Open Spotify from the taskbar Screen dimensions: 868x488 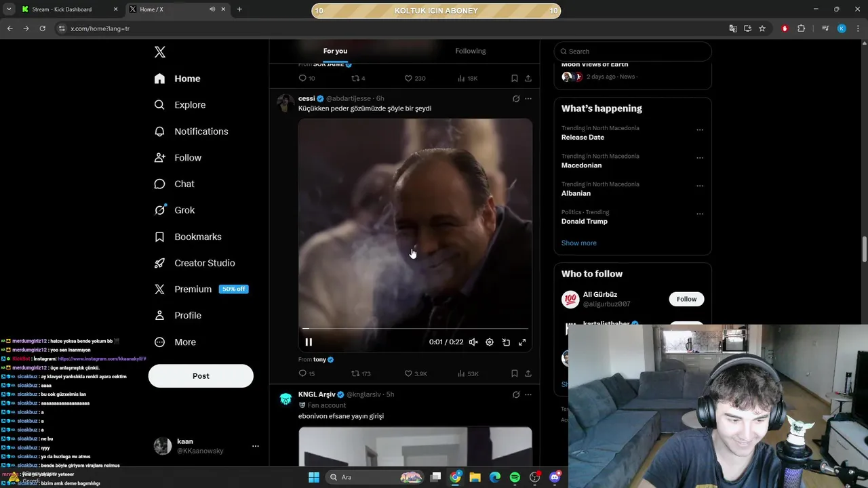pyautogui.click(x=515, y=477)
